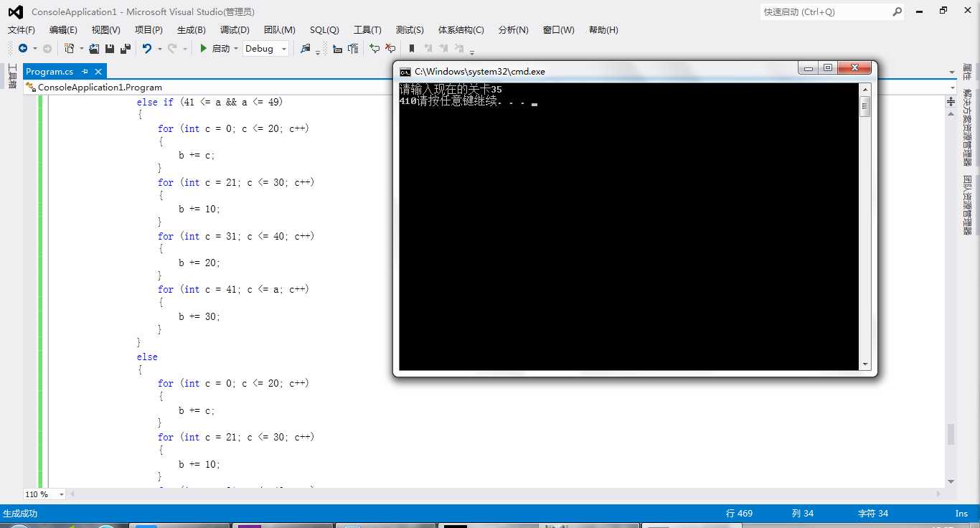The height and width of the screenshot is (528, 980).
Task: Switch to the Program.cs editor tab
Action: click(x=50, y=71)
